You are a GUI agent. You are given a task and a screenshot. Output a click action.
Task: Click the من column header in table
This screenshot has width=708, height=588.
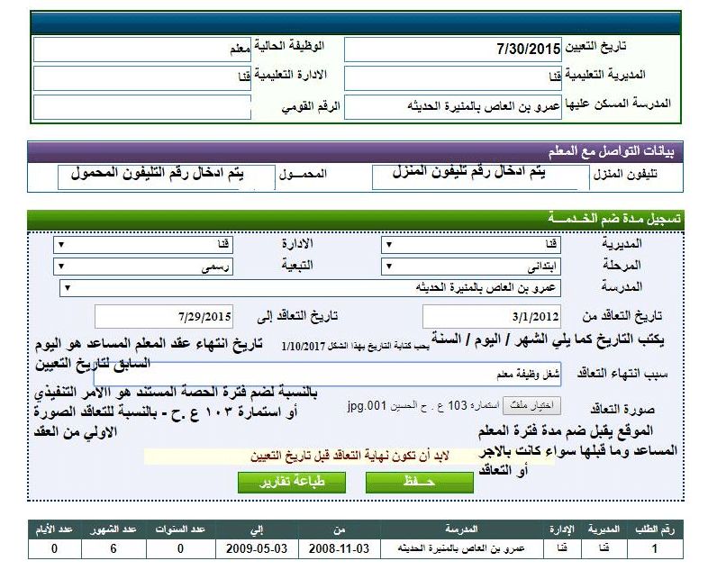(x=339, y=529)
